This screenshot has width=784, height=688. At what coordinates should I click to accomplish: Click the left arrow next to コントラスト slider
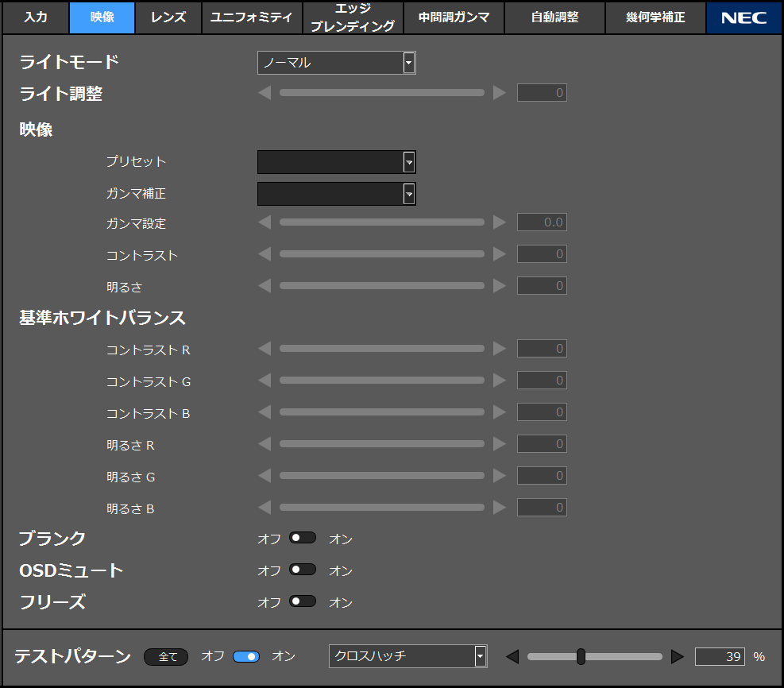pos(265,254)
